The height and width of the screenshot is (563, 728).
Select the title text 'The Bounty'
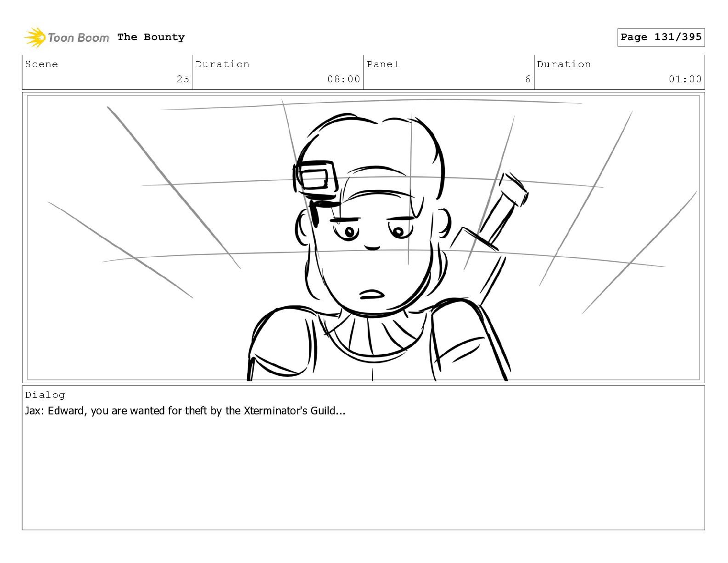pos(151,37)
